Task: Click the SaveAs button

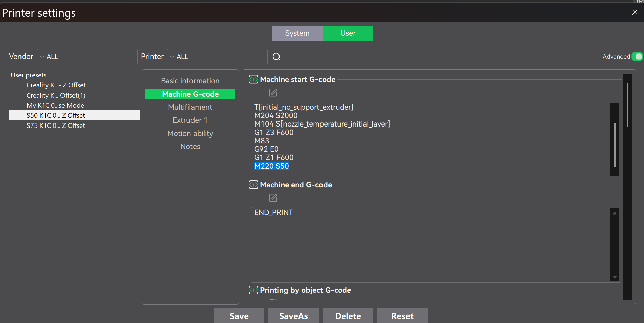Action: click(293, 316)
